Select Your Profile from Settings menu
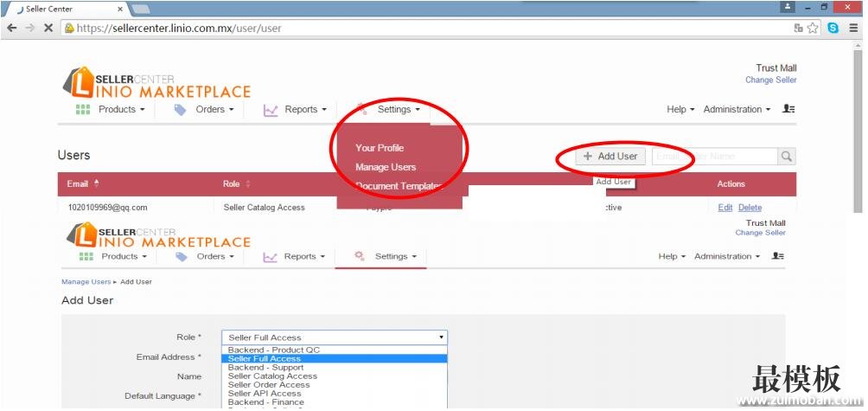 380,148
